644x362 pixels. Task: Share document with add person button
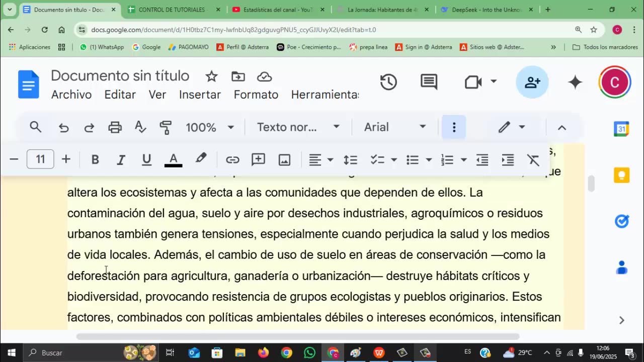(532, 82)
